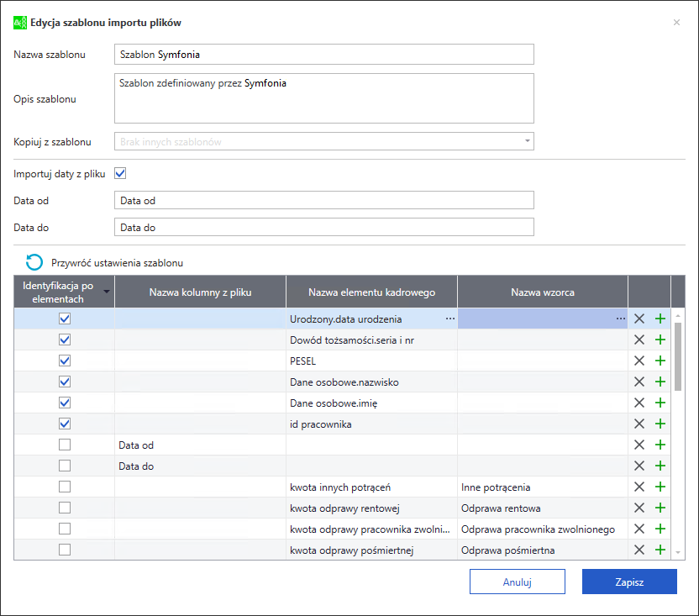Click the table's vertical scrollbar thumb
699x616 pixels.
click(x=678, y=356)
